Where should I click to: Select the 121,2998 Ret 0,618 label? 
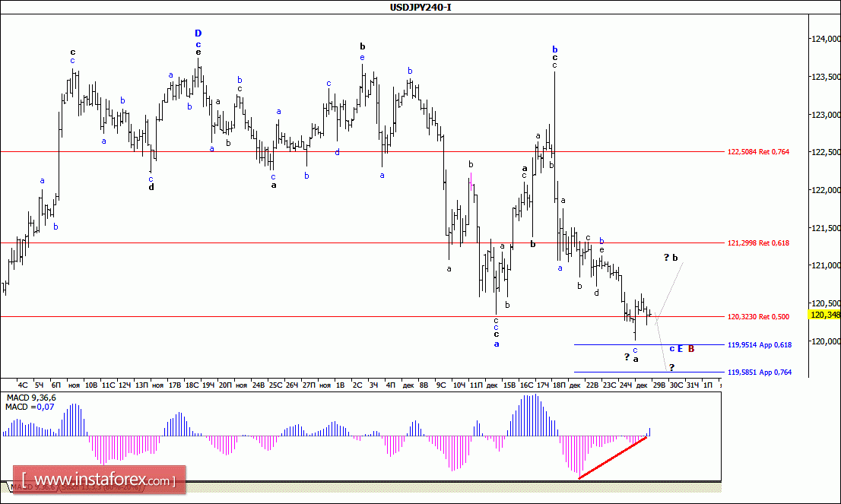click(758, 243)
